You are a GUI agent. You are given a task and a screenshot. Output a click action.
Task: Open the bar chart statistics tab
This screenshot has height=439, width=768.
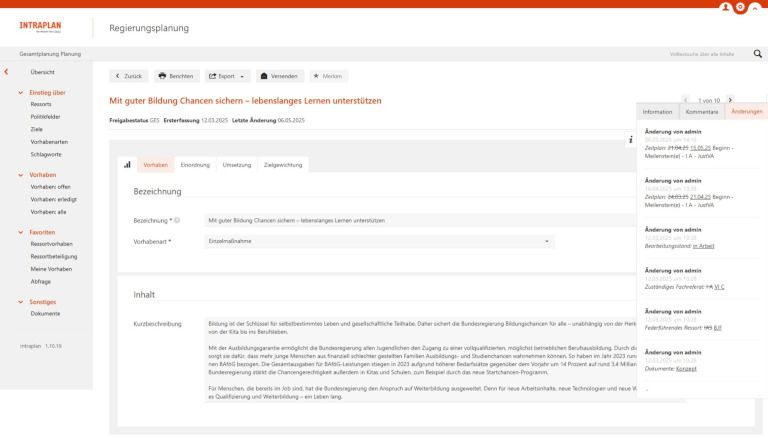click(x=127, y=164)
